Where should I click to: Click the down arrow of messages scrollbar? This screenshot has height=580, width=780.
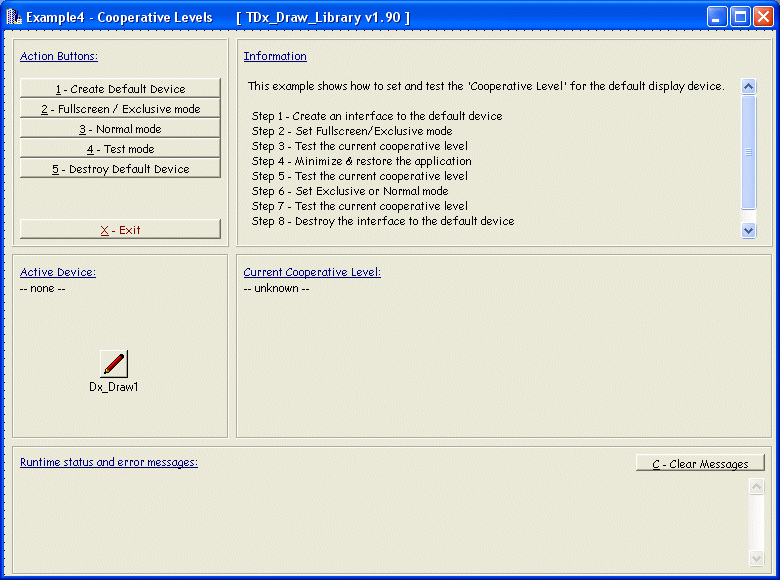pyautogui.click(x=756, y=558)
